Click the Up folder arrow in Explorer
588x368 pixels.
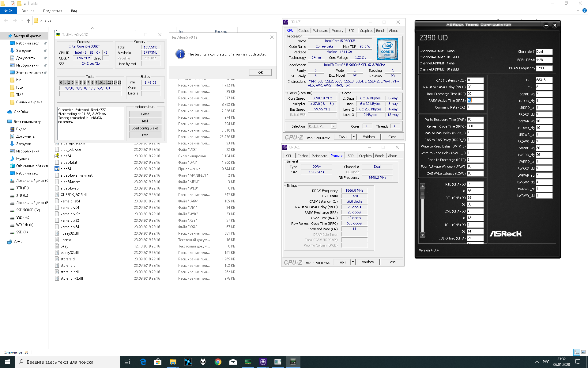pyautogui.click(x=28, y=21)
